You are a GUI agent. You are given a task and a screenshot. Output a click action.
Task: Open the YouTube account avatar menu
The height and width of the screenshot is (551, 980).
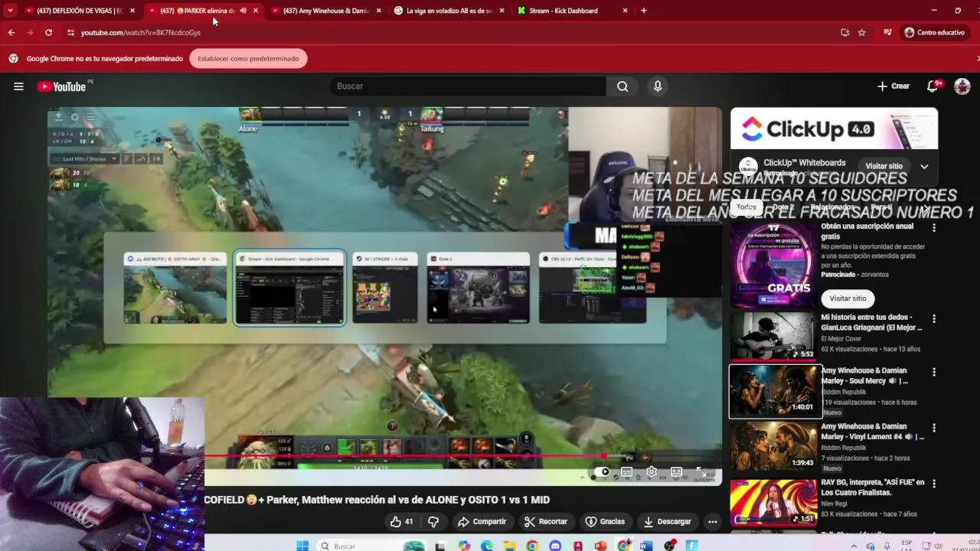tap(962, 86)
